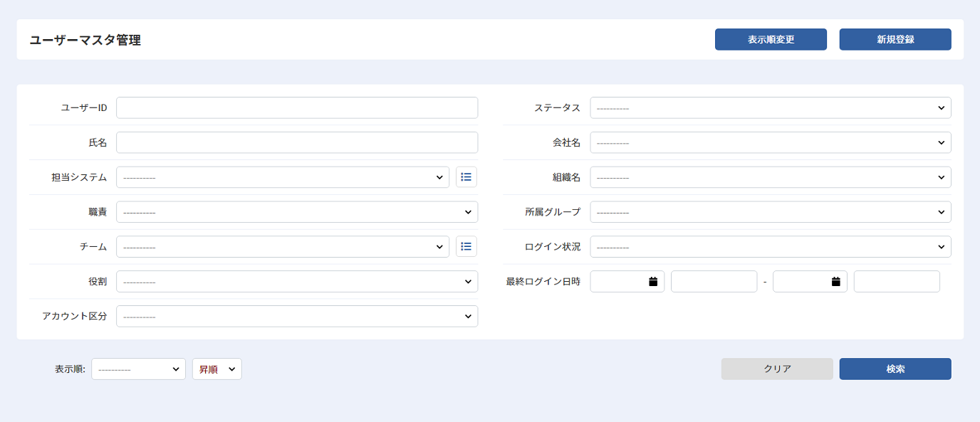Expand the ログイン状況 dropdown
Viewport: 980px width, 422px height.
pos(771,247)
